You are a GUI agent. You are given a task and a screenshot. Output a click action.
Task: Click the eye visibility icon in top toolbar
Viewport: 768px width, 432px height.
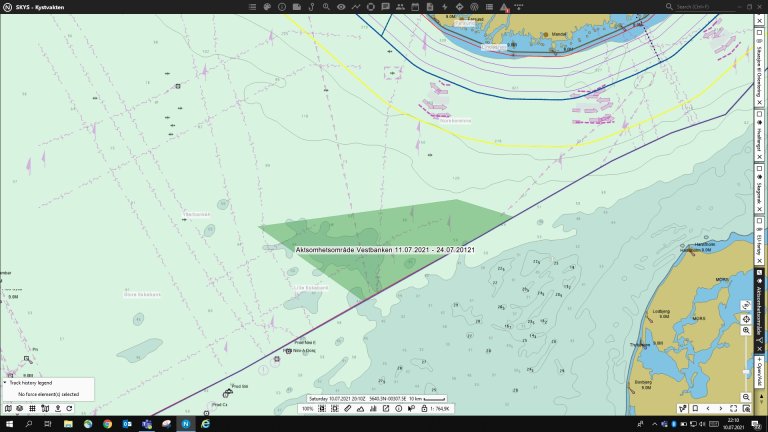coord(341,7)
